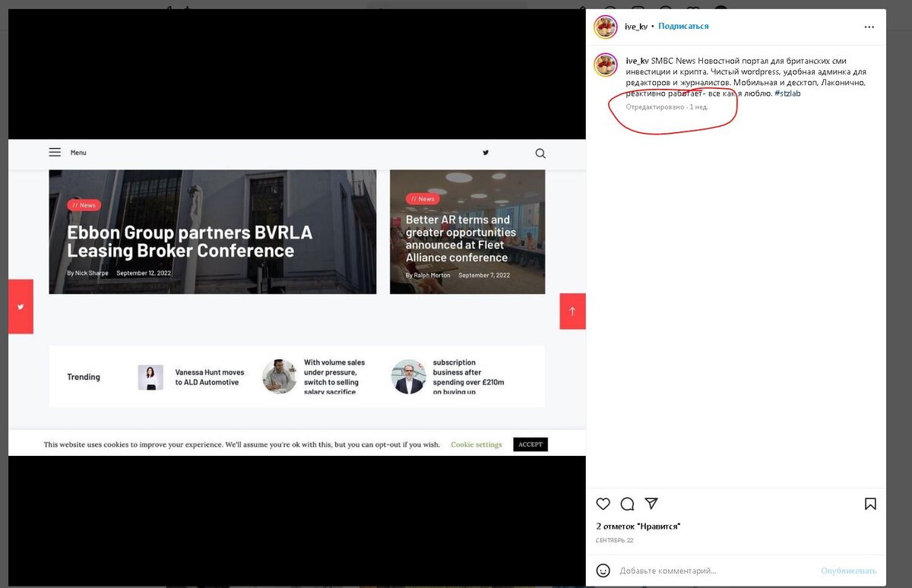Screen dimensions: 912x588
Task: Open the #stzlab hashtag
Action: (x=787, y=93)
